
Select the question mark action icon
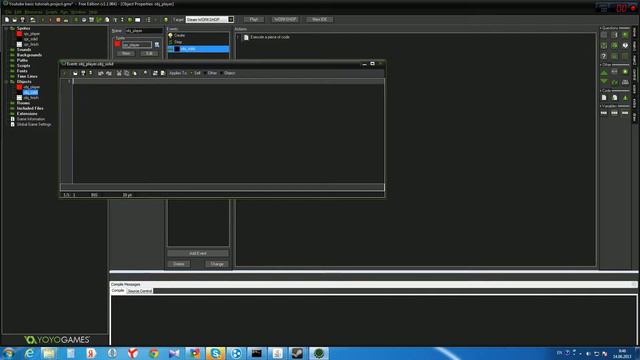[604, 56]
